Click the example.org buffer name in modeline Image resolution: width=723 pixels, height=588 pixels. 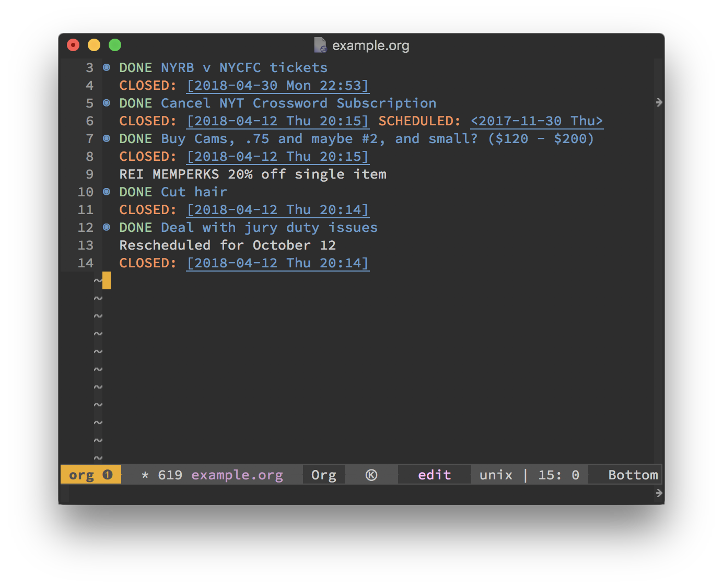point(237,475)
